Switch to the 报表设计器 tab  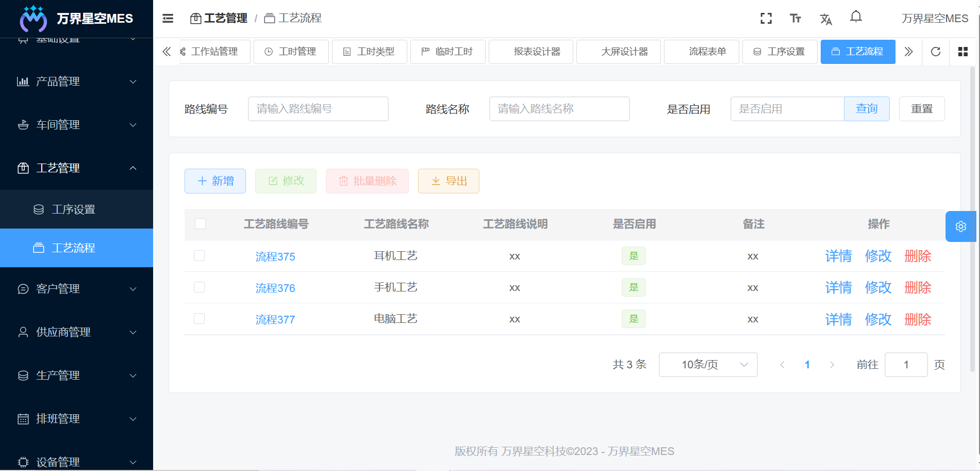click(530, 52)
